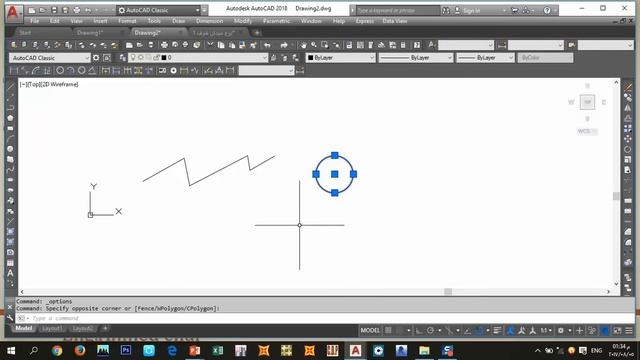Toggle MODEL space button in status bar
Screen dimensions: 640x360
pos(370,331)
